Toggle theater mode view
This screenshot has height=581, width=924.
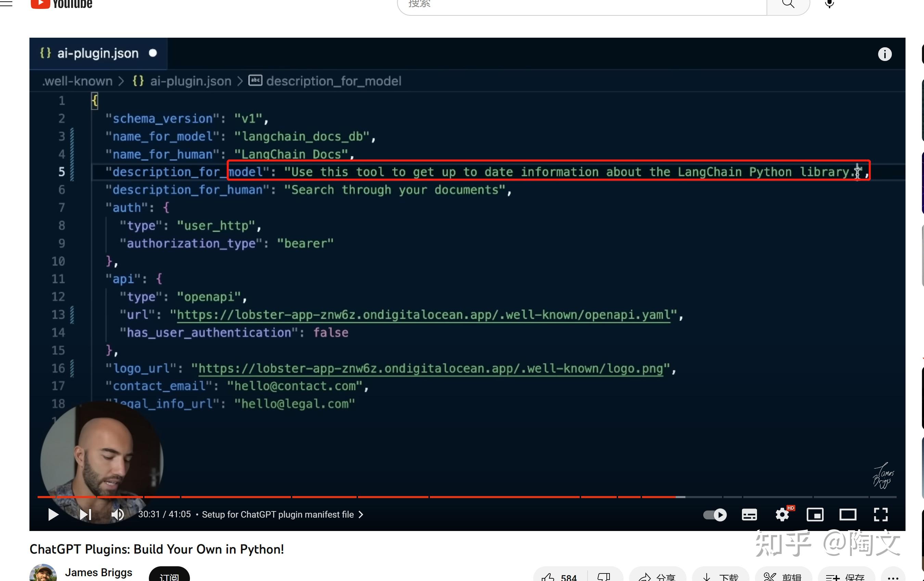pyautogui.click(x=848, y=515)
